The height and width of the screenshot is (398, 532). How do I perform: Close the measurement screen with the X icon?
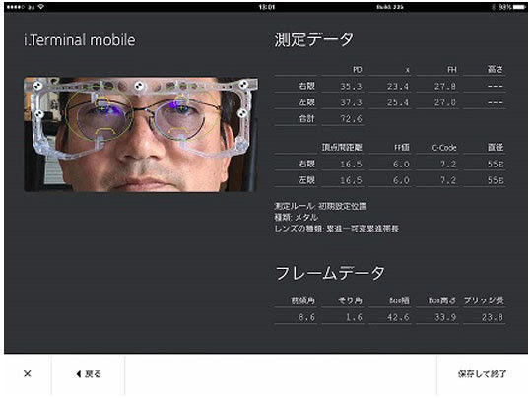tap(28, 374)
